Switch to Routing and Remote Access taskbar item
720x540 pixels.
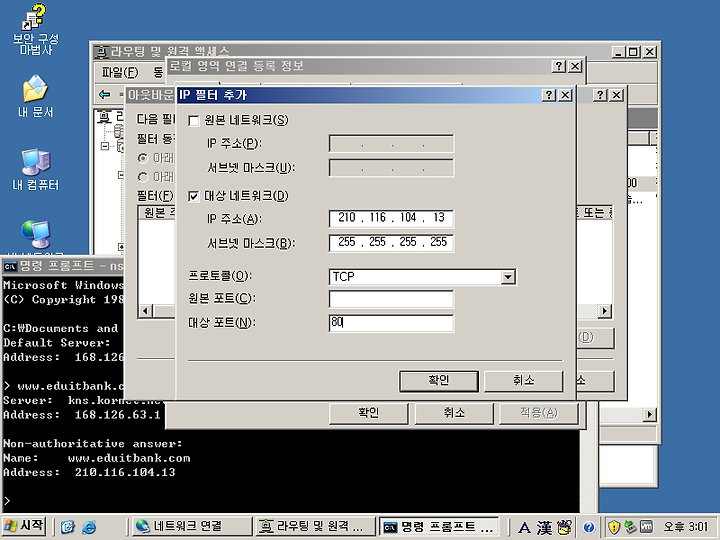click(315, 526)
